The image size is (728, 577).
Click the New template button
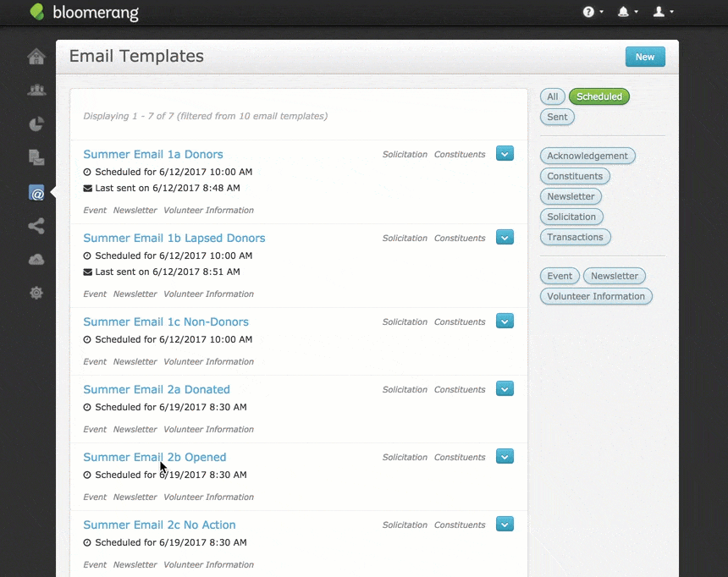(x=645, y=57)
